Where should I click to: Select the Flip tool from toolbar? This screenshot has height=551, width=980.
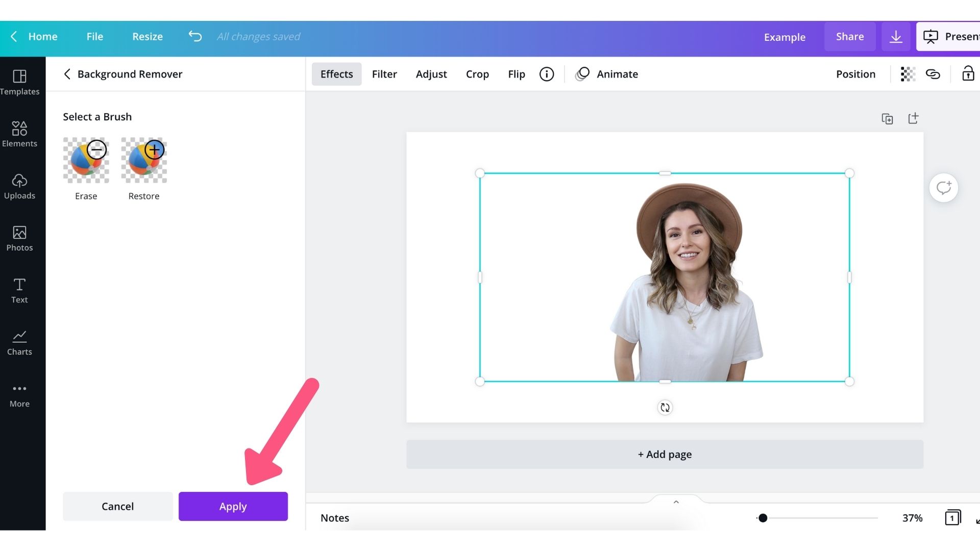coord(516,73)
